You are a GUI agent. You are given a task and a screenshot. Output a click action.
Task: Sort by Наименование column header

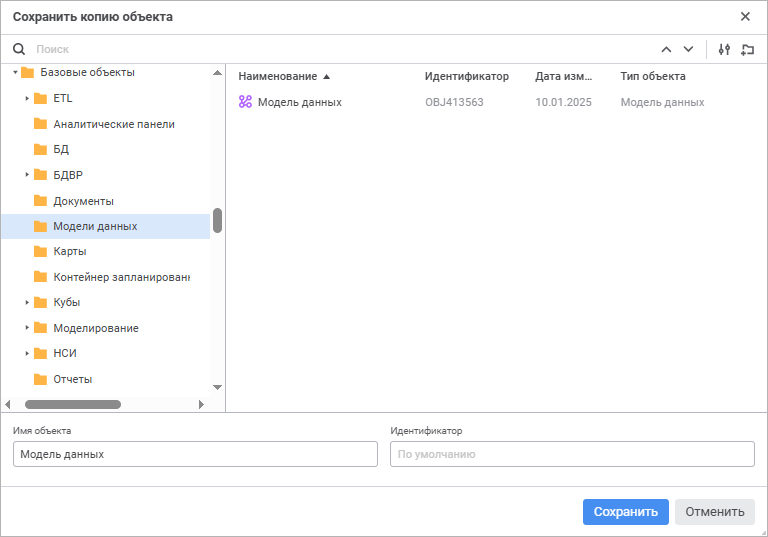pos(278,76)
